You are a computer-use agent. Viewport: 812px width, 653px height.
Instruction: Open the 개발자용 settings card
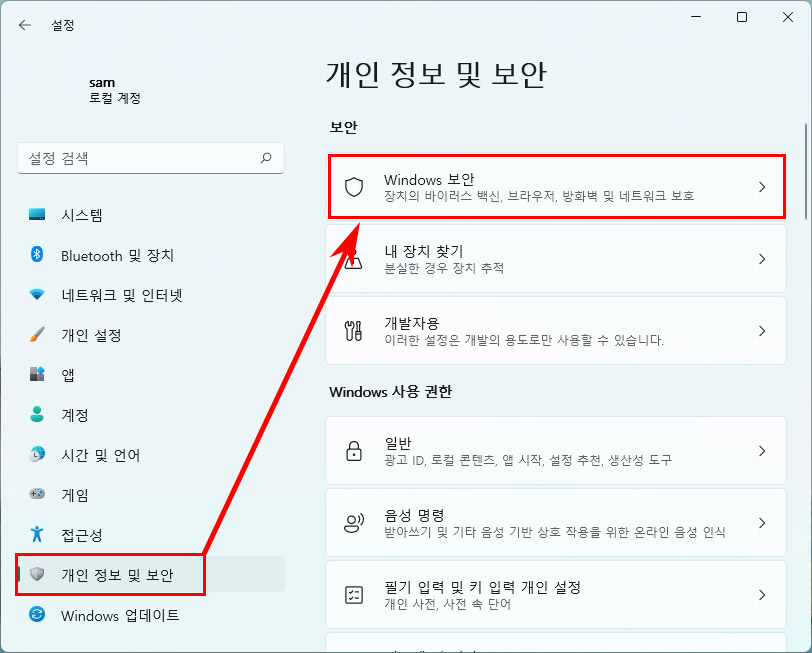[556, 330]
